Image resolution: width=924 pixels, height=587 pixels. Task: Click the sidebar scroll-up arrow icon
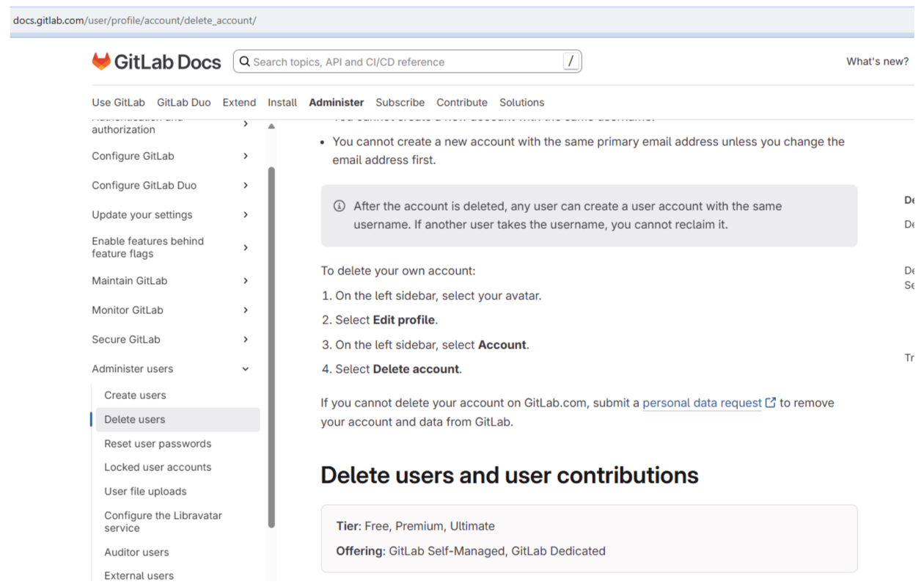[x=271, y=127]
